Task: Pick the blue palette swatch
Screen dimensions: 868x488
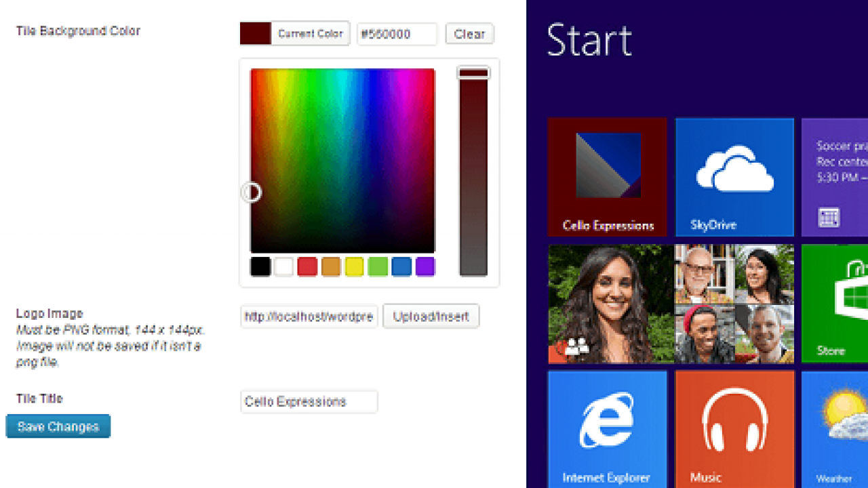Action: tap(401, 266)
